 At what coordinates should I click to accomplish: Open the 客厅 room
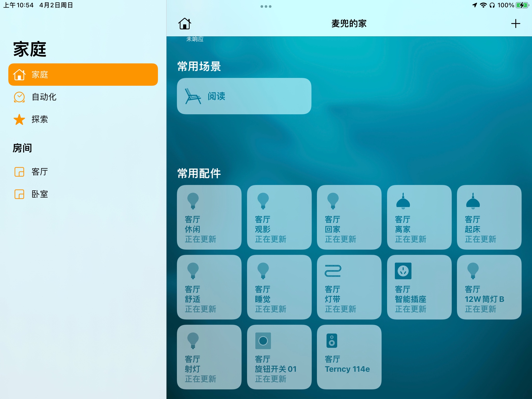pyautogui.click(x=39, y=172)
